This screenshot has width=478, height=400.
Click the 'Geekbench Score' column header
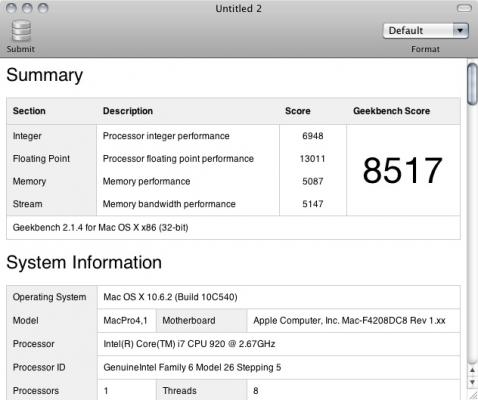click(x=392, y=111)
